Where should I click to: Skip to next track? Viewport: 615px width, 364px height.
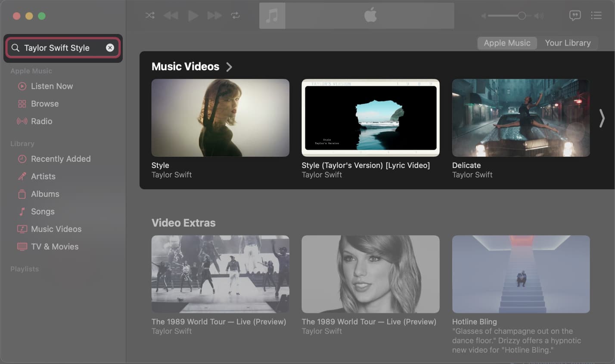(x=214, y=15)
